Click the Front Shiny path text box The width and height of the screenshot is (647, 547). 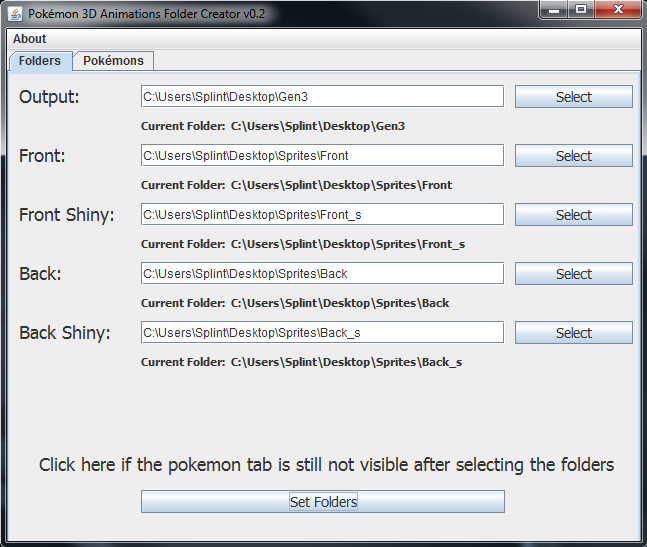(321, 215)
